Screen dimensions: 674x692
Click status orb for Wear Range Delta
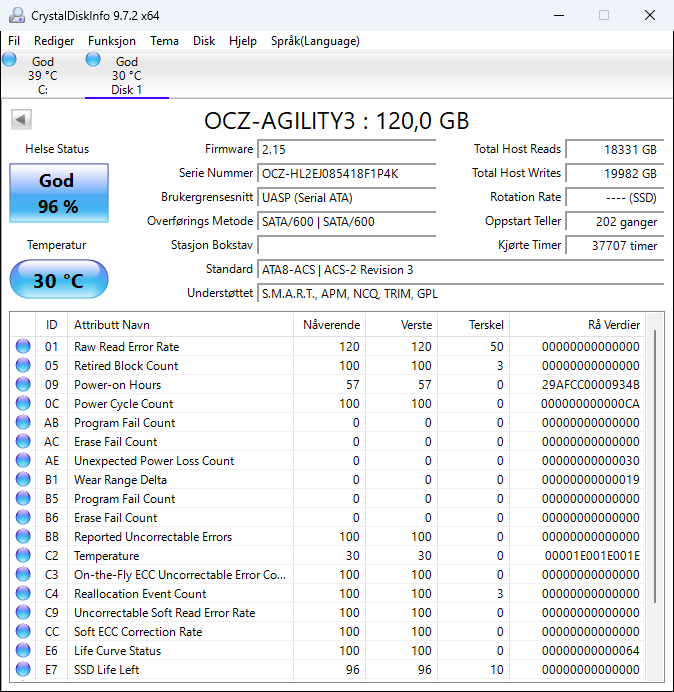pyautogui.click(x=23, y=479)
